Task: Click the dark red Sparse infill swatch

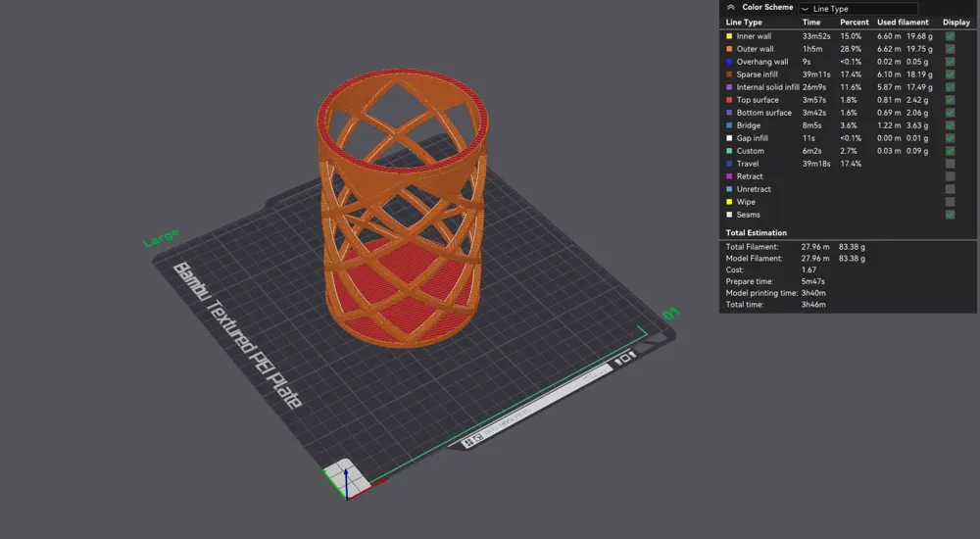Action: [x=729, y=74]
